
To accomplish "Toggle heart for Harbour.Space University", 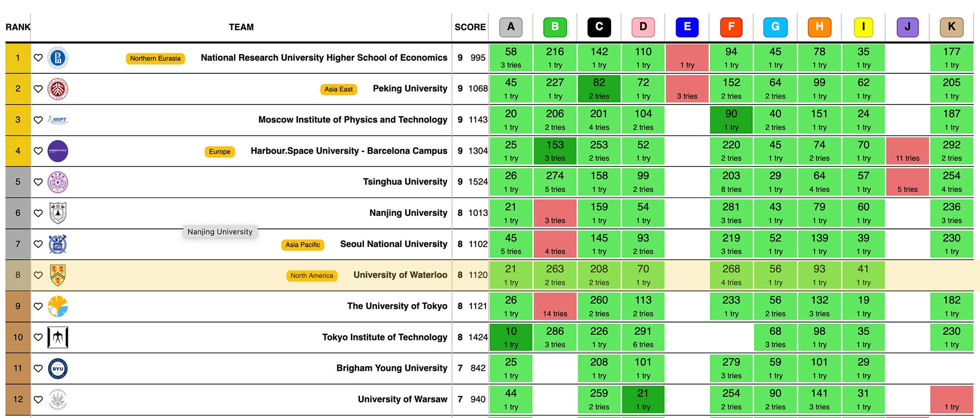I will [38, 151].
